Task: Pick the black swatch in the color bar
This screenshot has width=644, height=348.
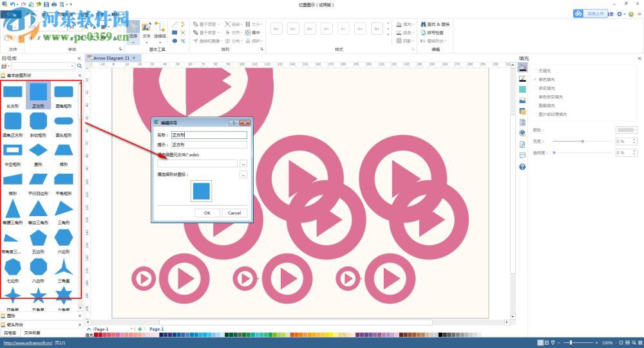Action: tap(440, 335)
